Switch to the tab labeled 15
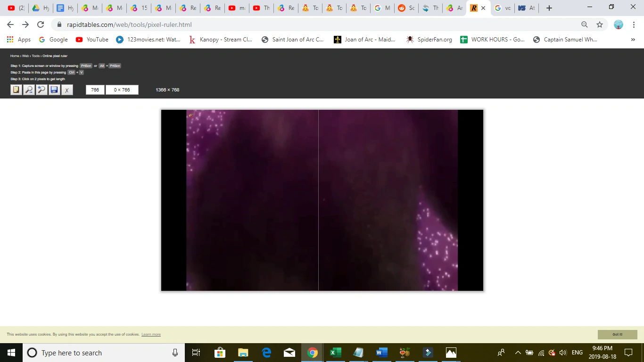 coord(139,8)
